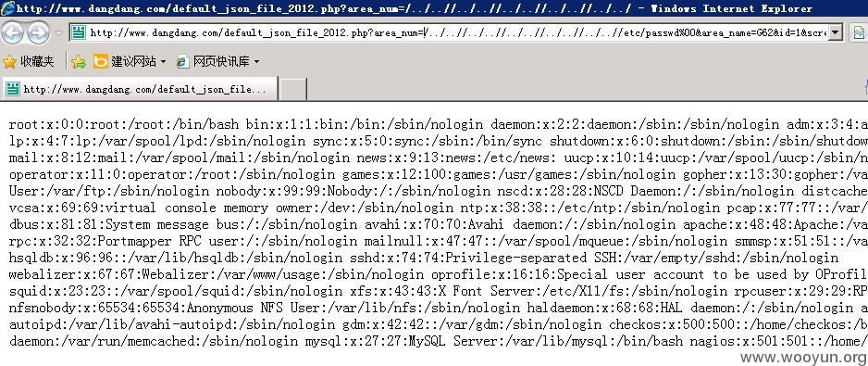Go back with the Back arrow button
This screenshot has width=868, height=366.
click(13, 33)
